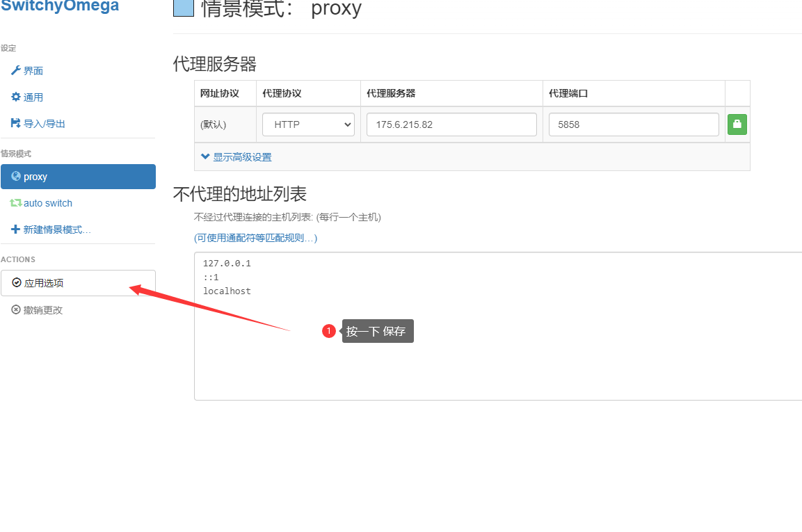This screenshot has height=532, width=802.
Task: Click the checkmark icon on 应用选项
Action: tap(17, 282)
